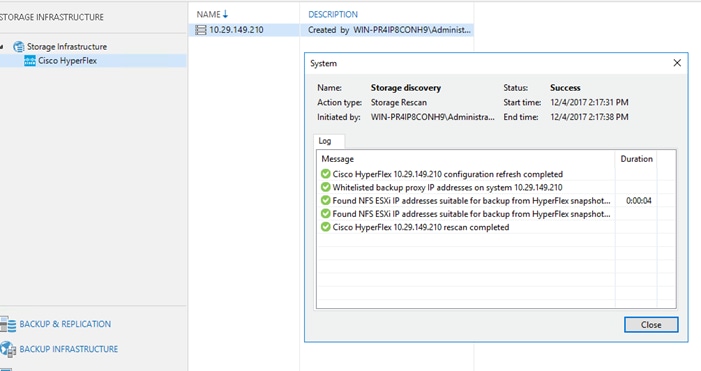
Task: Sort by the DESCRIPTION column header
Action: (x=333, y=14)
